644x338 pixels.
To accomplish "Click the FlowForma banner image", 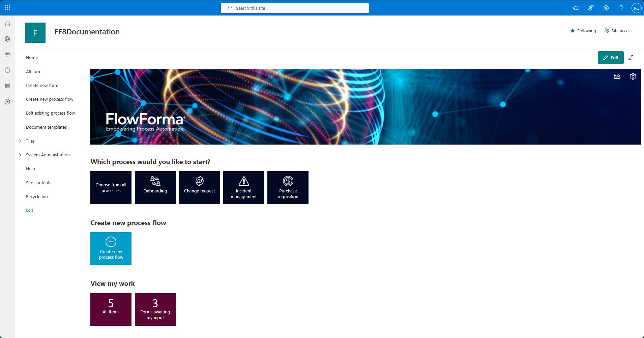I will click(x=365, y=107).
